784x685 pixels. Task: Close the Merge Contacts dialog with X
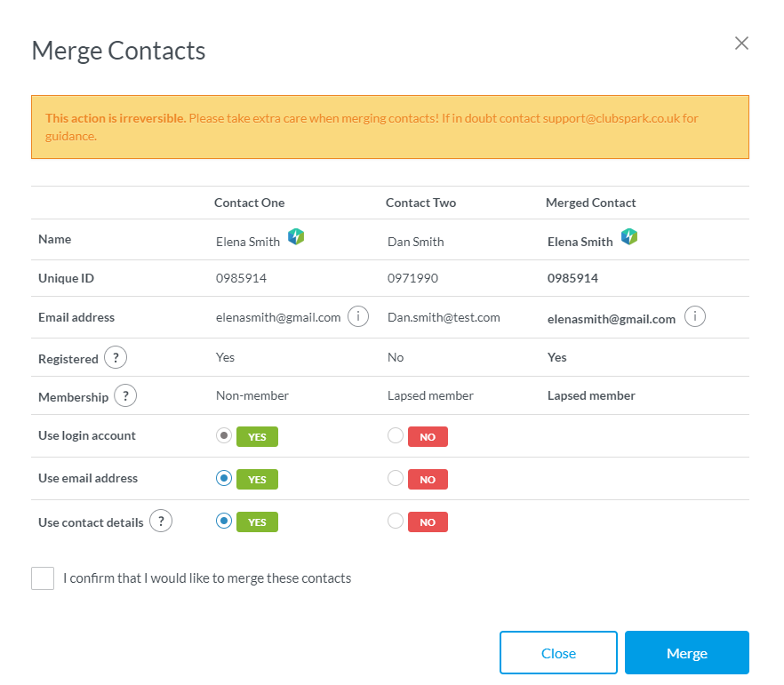point(741,44)
